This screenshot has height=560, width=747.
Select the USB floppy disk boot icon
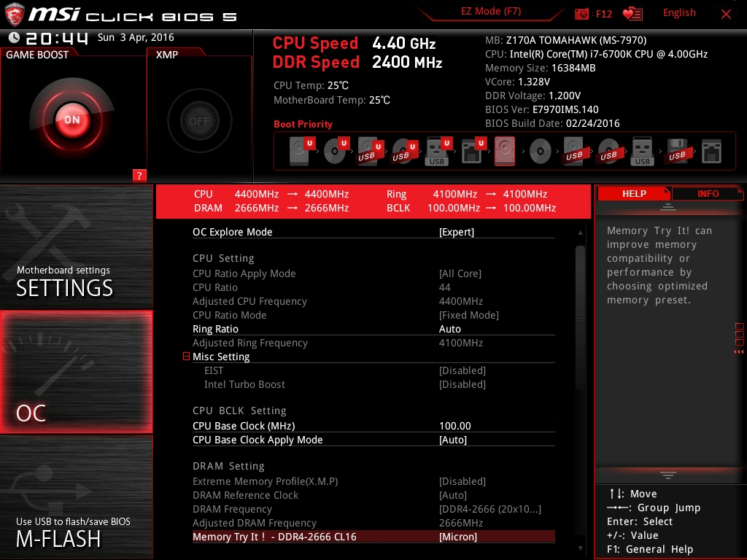point(677,151)
